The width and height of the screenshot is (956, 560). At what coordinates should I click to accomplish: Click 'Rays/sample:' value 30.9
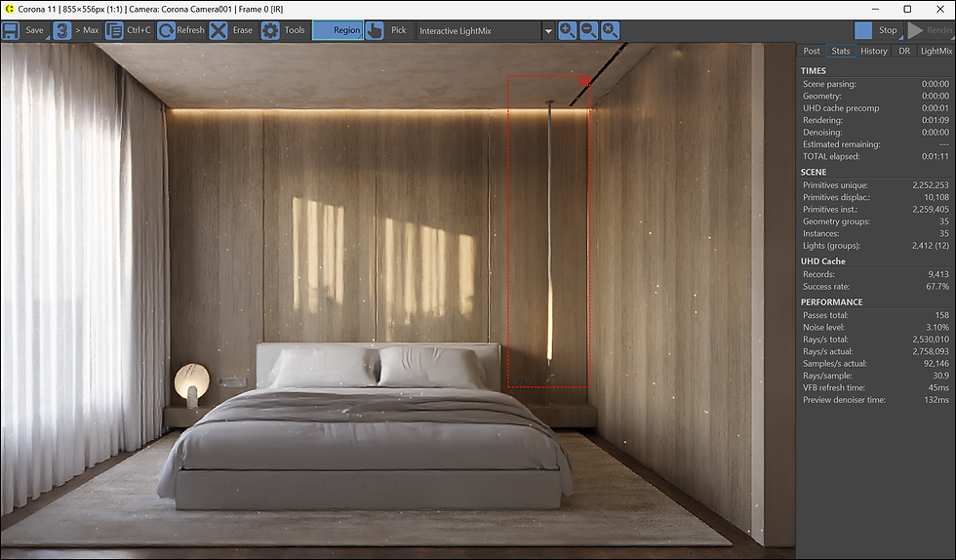940,376
